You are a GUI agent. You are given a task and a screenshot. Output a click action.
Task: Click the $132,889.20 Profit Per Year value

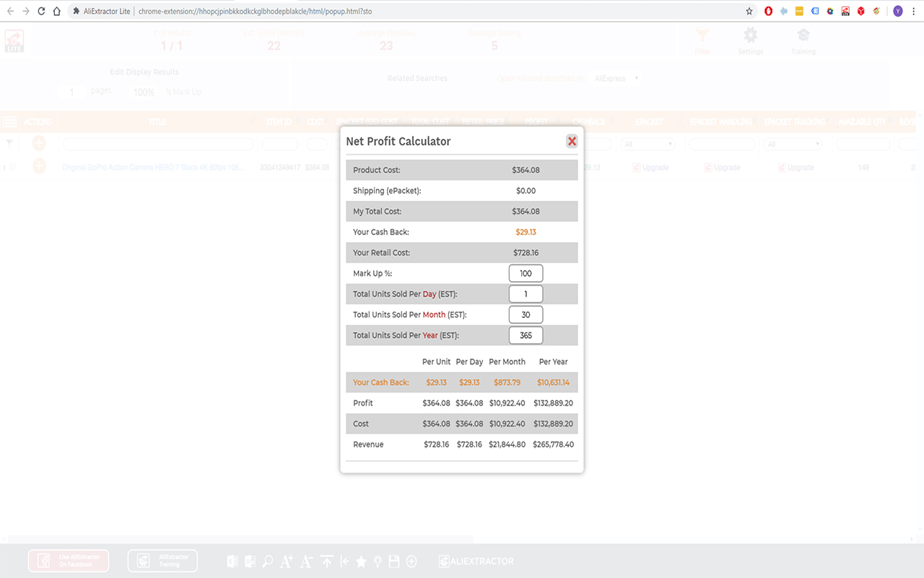(553, 403)
